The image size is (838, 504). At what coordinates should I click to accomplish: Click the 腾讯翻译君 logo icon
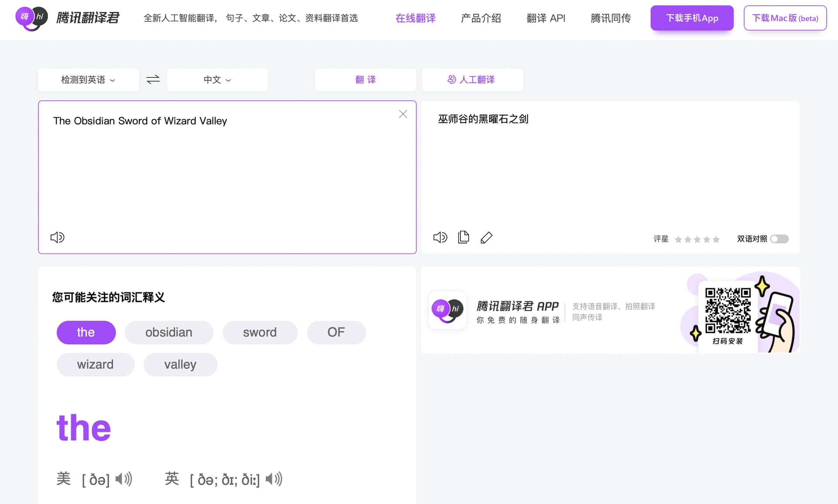point(31,18)
